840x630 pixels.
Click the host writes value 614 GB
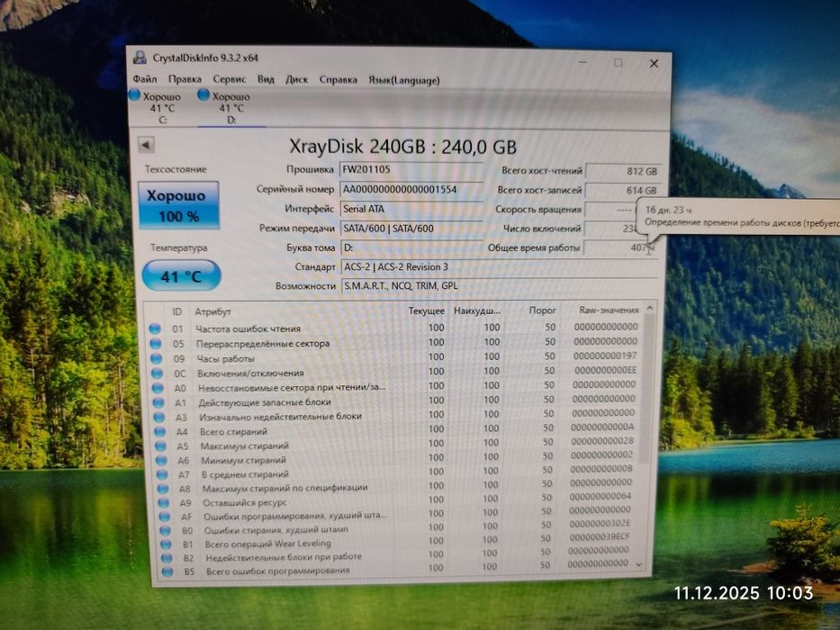pyautogui.click(x=622, y=190)
